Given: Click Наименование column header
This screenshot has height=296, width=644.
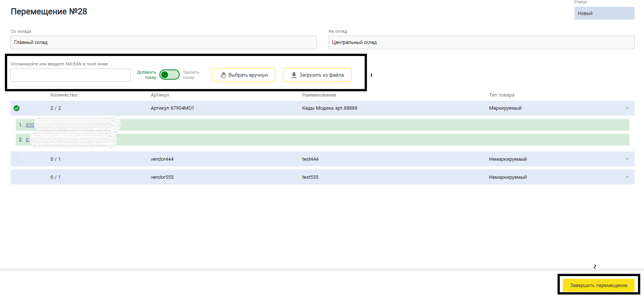Looking at the screenshot, I should tap(319, 95).
